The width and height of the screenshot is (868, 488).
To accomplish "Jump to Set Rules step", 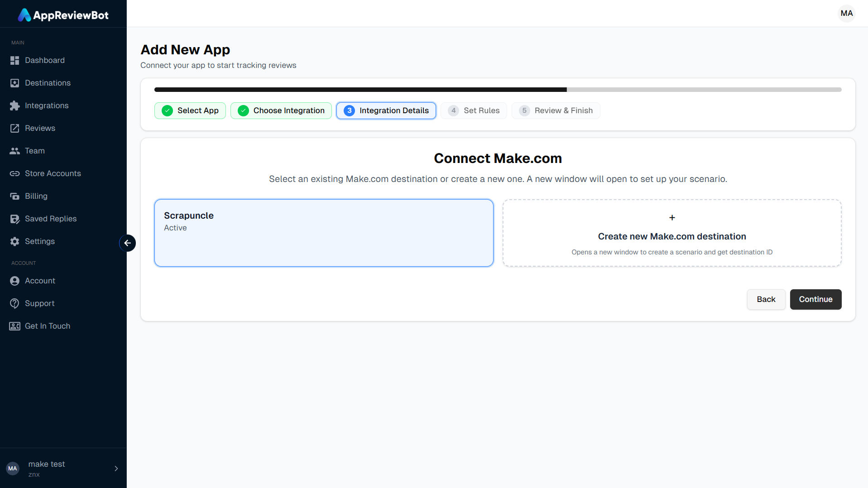I will tap(474, 110).
